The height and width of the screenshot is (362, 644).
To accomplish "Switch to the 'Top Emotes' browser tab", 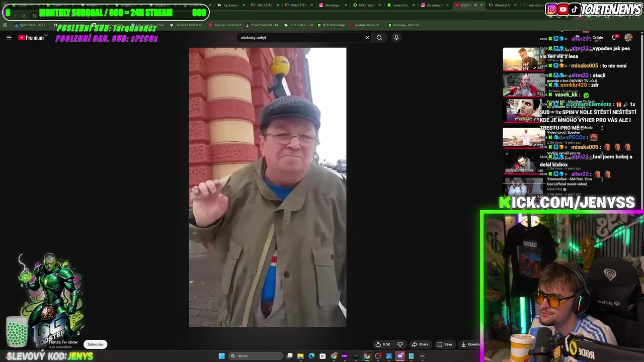I will (230, 5).
